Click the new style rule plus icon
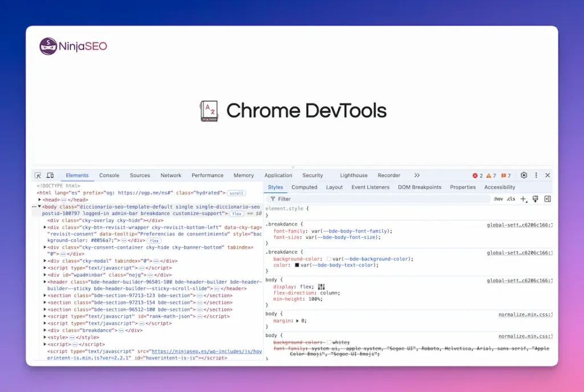 pyautogui.click(x=524, y=199)
